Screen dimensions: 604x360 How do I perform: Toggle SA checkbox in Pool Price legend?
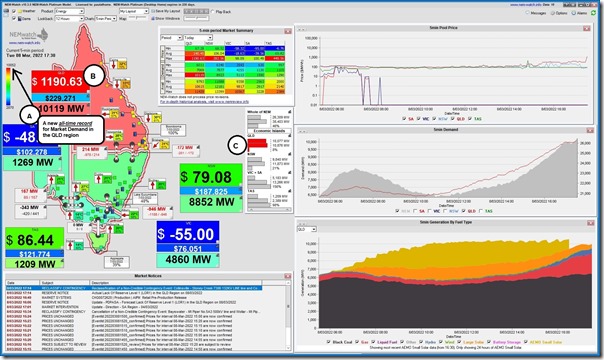point(404,119)
